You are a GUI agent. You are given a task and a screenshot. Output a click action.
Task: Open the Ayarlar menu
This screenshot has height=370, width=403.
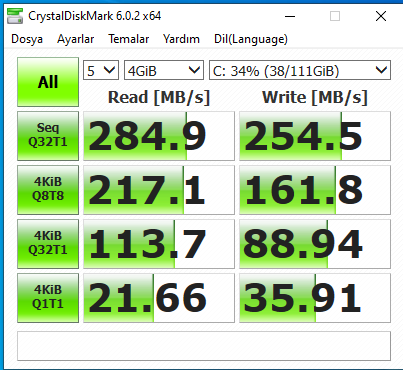(x=76, y=39)
